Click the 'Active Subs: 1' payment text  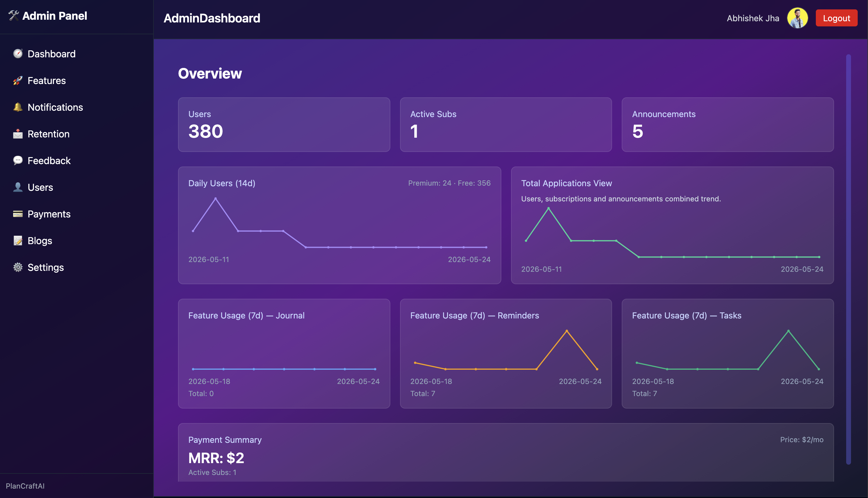[x=212, y=472]
